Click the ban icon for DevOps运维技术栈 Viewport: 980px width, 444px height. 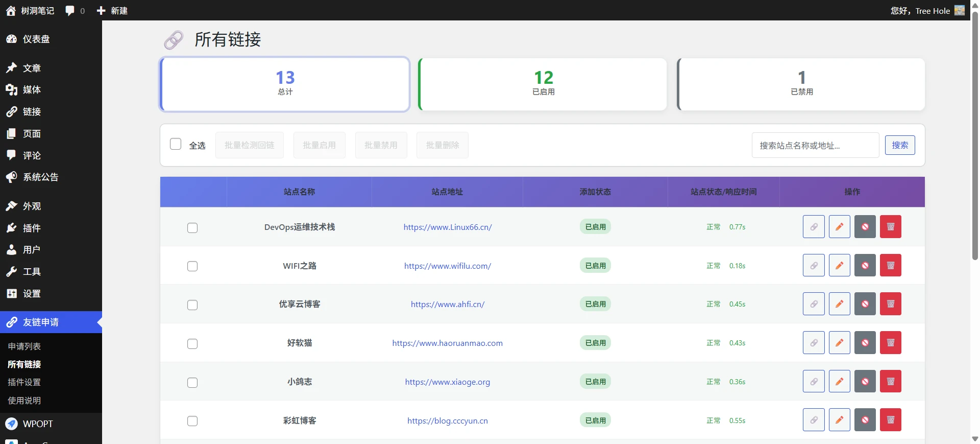click(x=865, y=227)
